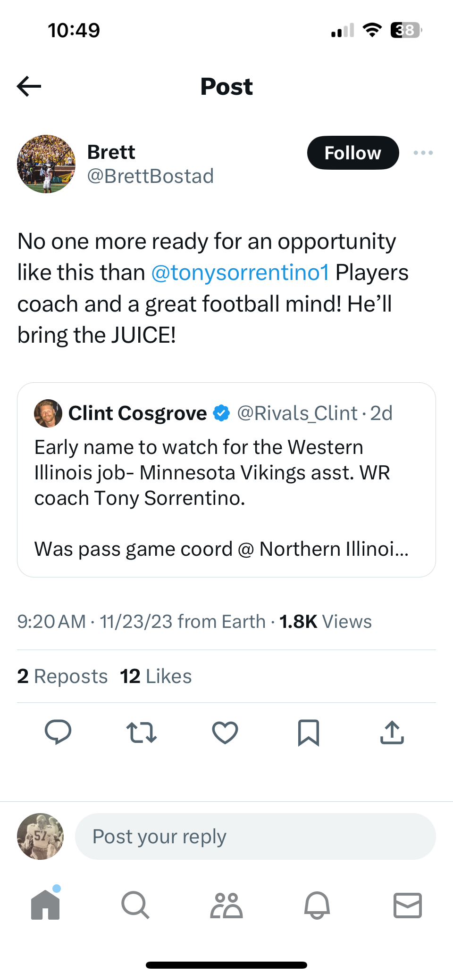Bookmark this post

click(309, 732)
